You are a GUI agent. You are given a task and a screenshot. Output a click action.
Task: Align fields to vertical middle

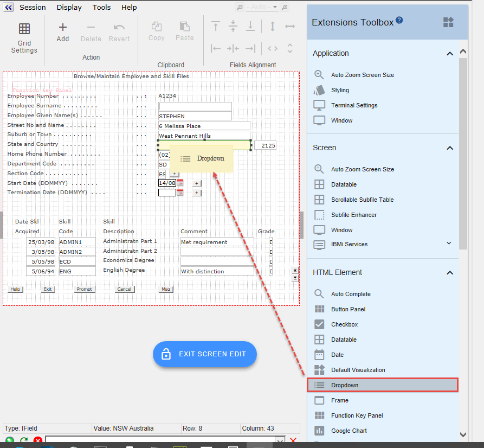233,26
